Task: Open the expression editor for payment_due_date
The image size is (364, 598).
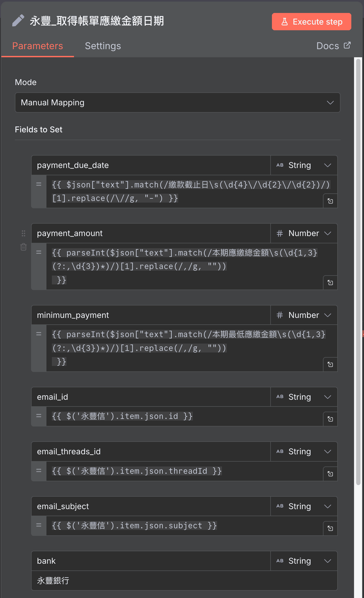Action: (x=330, y=201)
